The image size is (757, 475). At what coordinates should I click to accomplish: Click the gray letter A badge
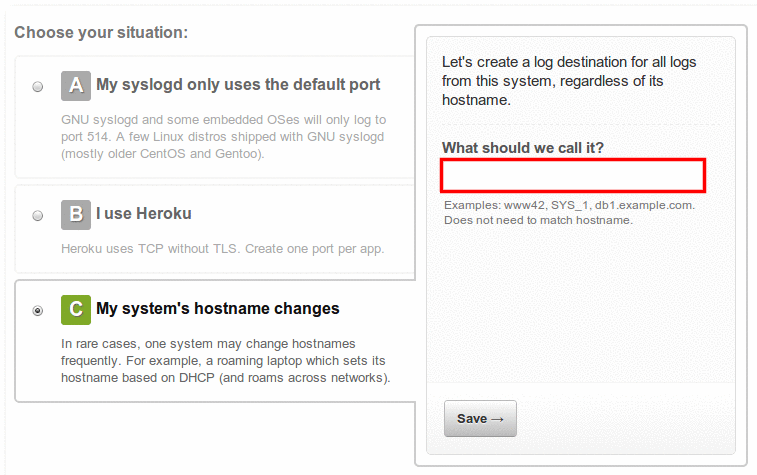[76, 86]
